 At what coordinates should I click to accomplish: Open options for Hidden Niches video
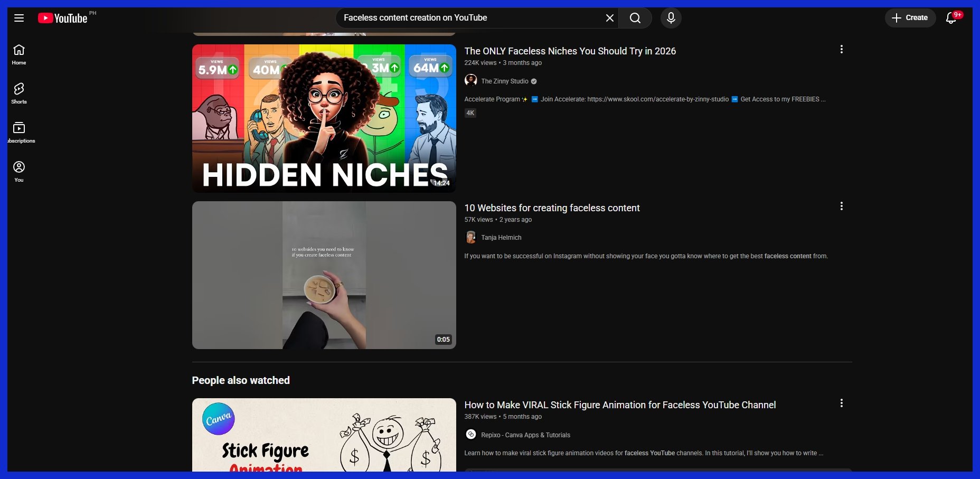coord(841,50)
